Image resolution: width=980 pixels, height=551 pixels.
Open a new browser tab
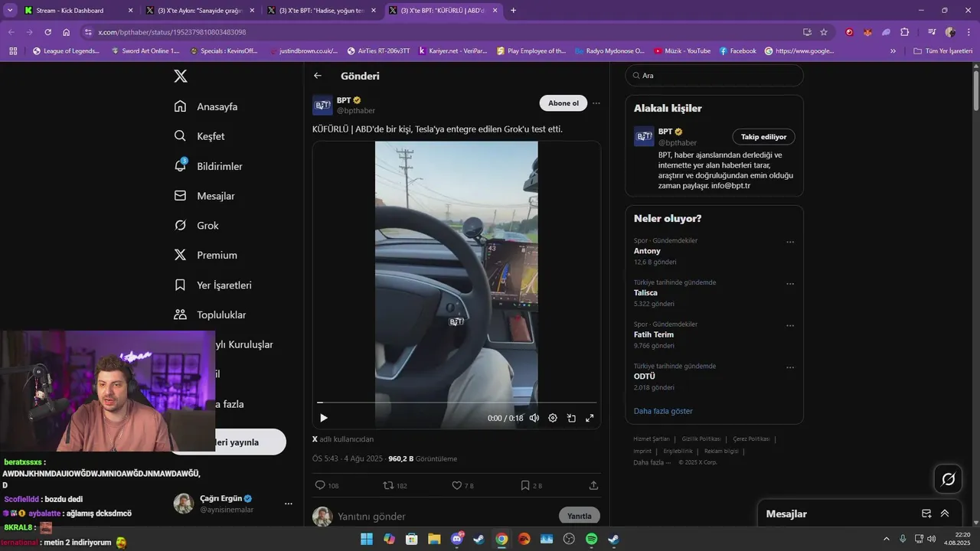coord(513,11)
